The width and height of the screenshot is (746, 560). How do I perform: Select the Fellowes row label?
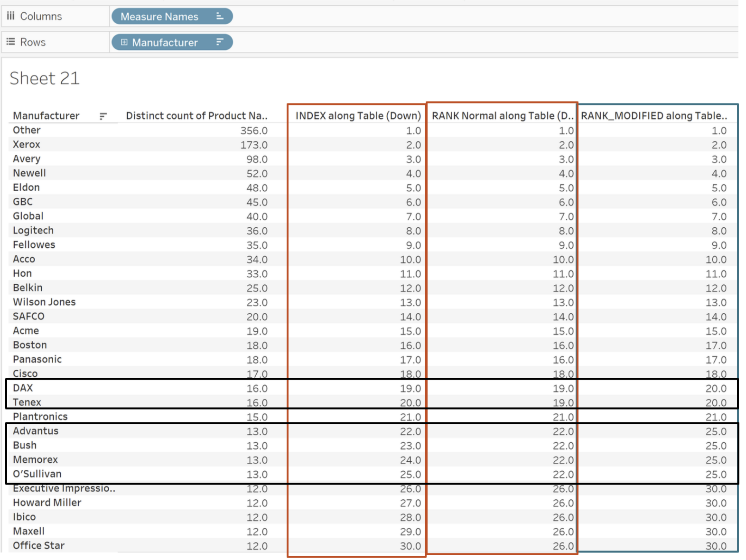point(34,245)
